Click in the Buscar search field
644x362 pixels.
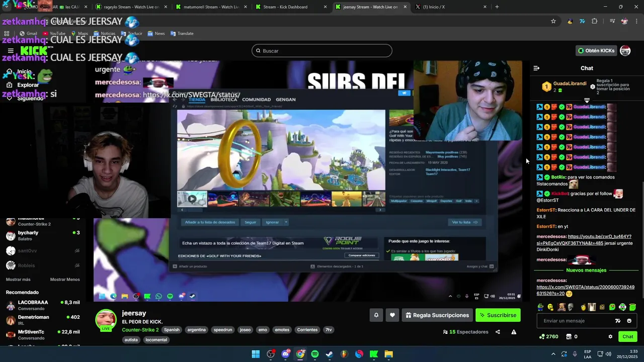coord(322,51)
